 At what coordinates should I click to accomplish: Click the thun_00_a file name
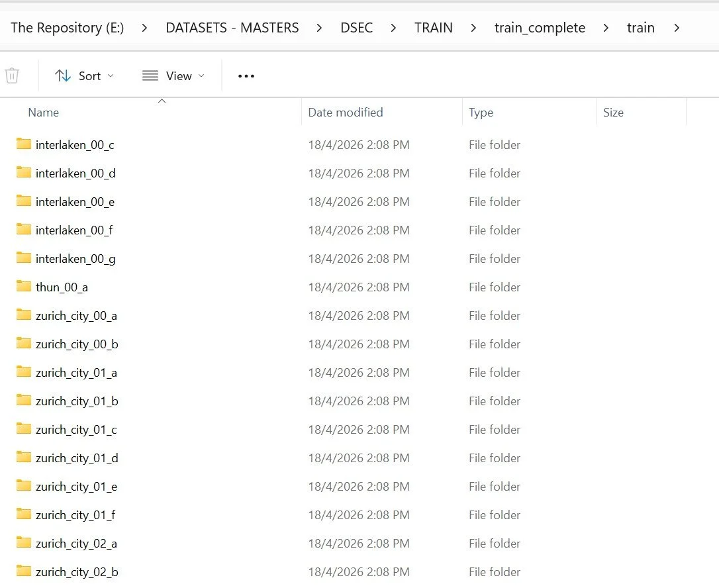pyautogui.click(x=62, y=287)
